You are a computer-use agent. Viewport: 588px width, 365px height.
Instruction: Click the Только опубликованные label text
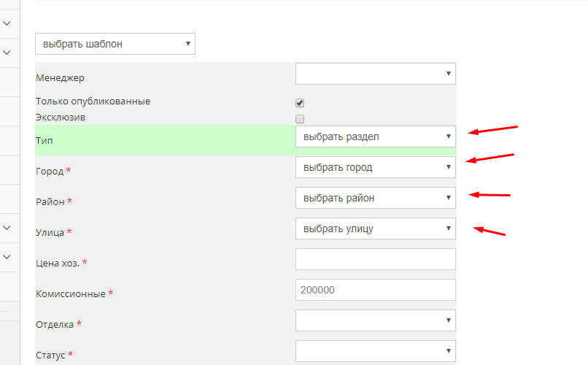pos(93,101)
